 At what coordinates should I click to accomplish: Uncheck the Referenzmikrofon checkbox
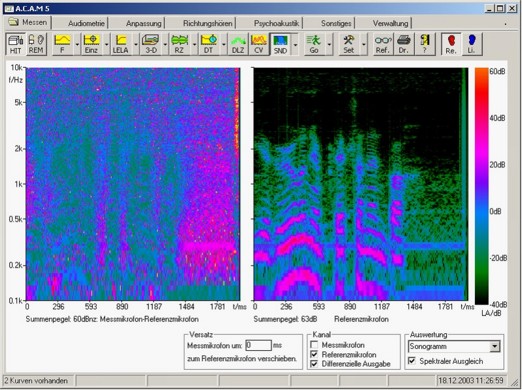click(314, 354)
